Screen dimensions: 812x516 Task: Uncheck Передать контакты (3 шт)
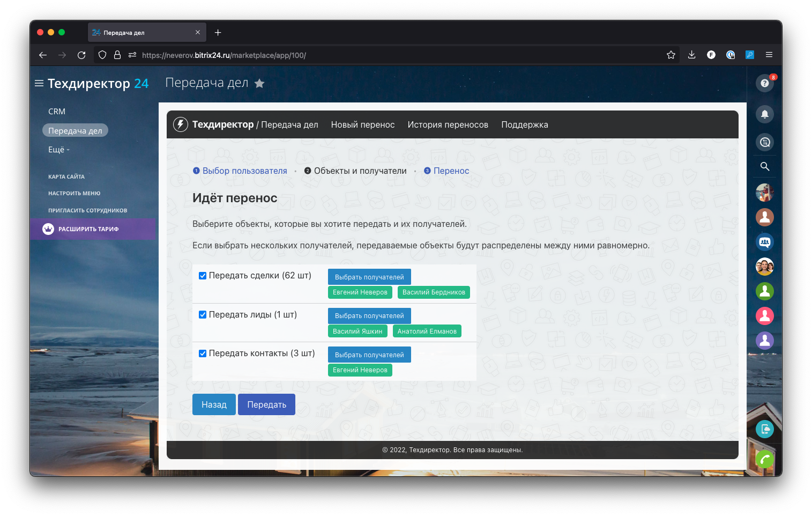click(203, 353)
